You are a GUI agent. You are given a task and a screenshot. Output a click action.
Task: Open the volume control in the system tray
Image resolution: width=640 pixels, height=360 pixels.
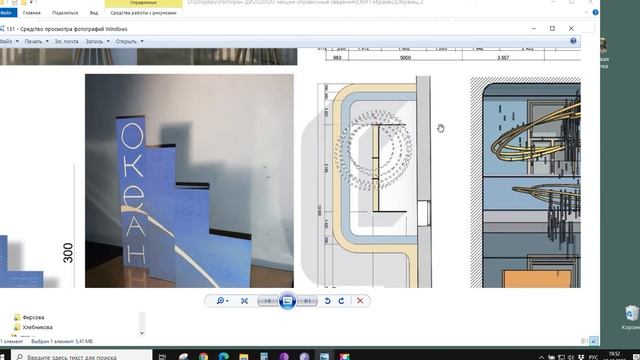point(571,357)
